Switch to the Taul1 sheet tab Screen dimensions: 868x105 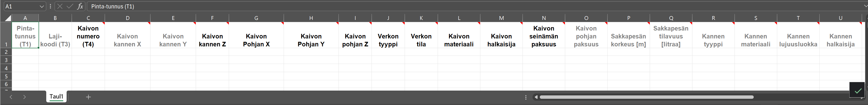[56, 97]
